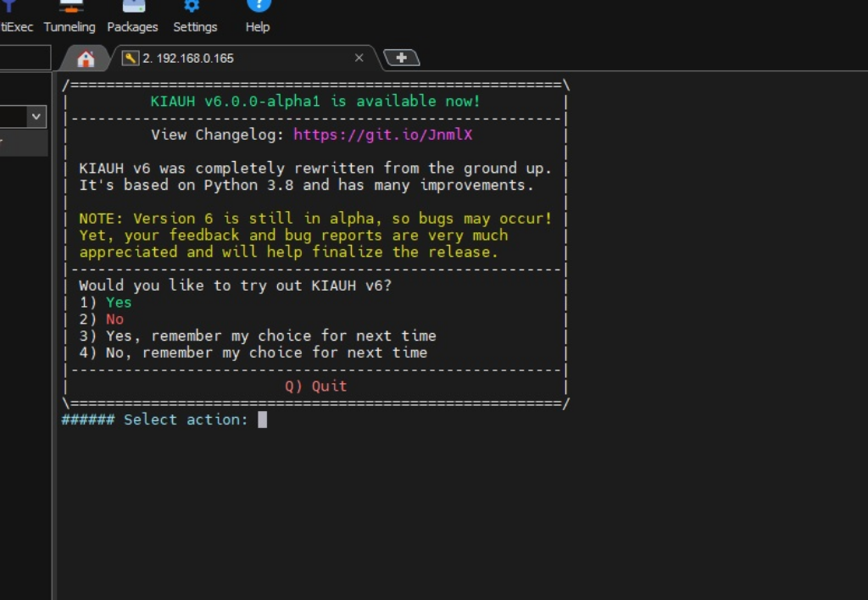
Task: Click "It's based on Python 3.8" line
Action: [307, 185]
